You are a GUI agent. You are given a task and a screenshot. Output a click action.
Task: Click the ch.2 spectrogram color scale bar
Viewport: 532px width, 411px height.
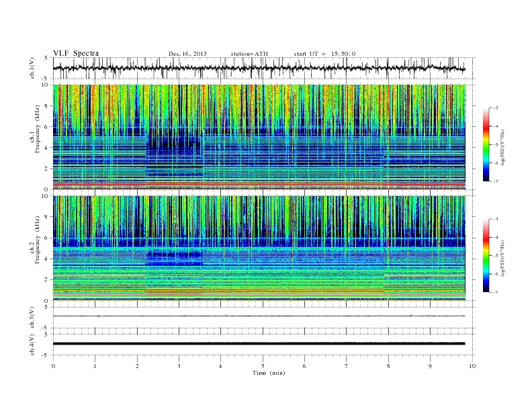pos(486,256)
